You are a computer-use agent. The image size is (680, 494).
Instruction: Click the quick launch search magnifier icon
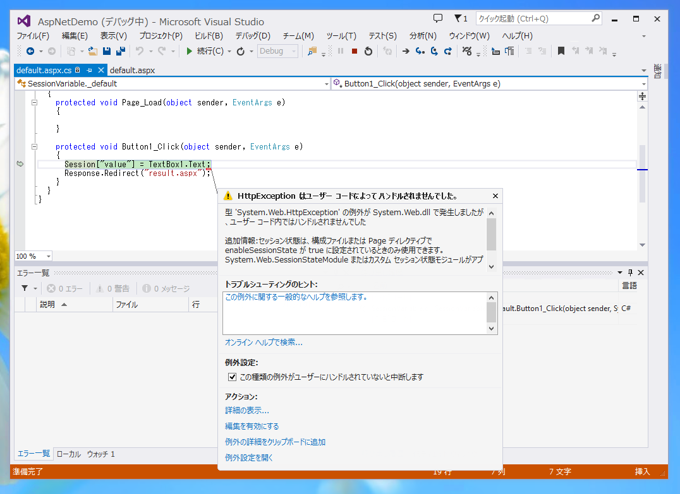pyautogui.click(x=595, y=18)
